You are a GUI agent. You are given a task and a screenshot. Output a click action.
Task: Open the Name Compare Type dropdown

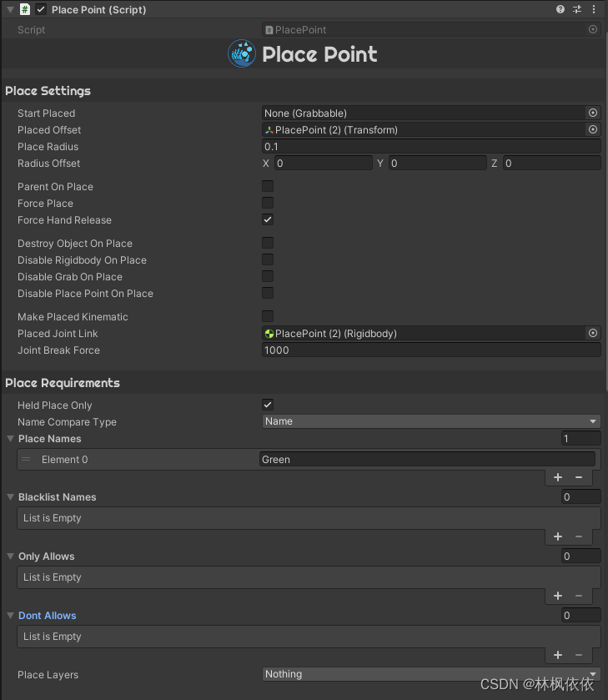pyautogui.click(x=431, y=421)
